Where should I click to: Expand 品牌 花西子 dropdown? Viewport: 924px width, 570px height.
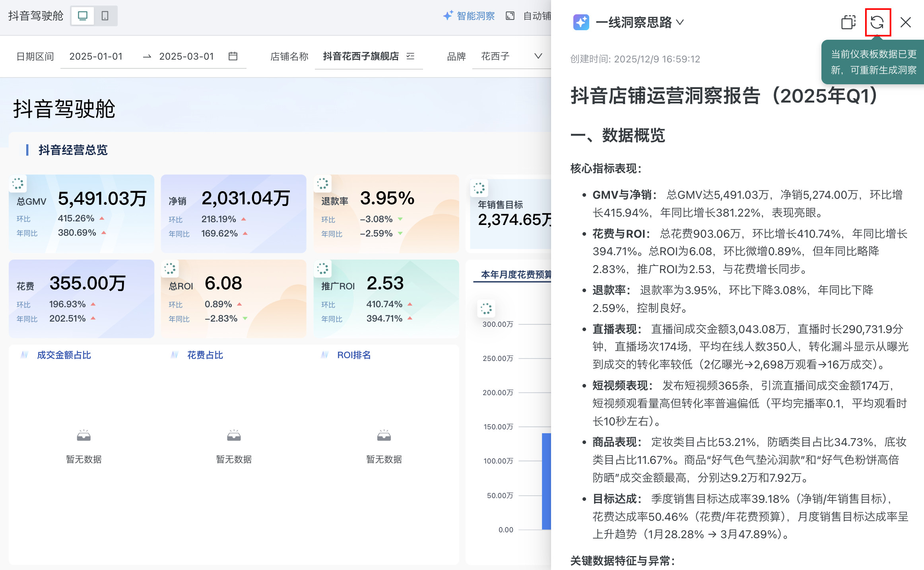(538, 56)
